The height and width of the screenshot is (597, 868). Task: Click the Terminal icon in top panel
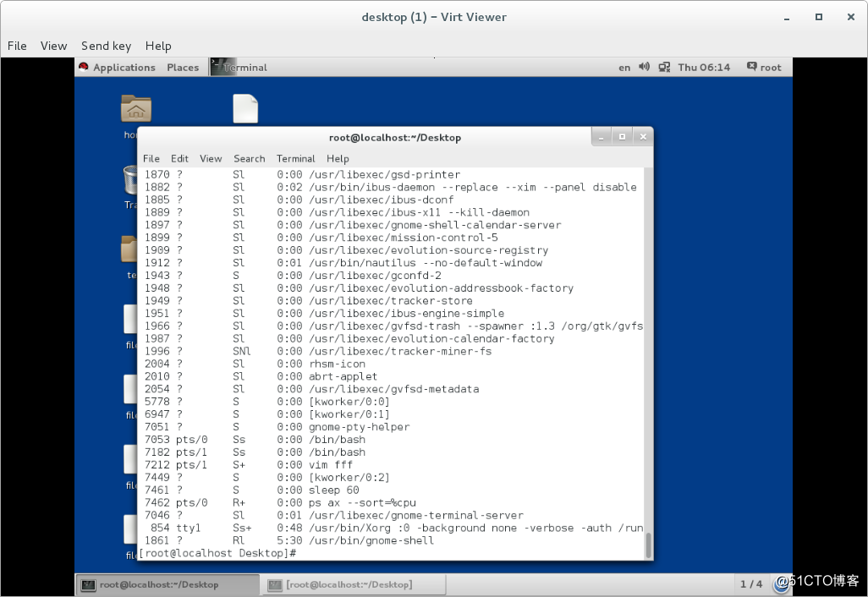click(223, 67)
